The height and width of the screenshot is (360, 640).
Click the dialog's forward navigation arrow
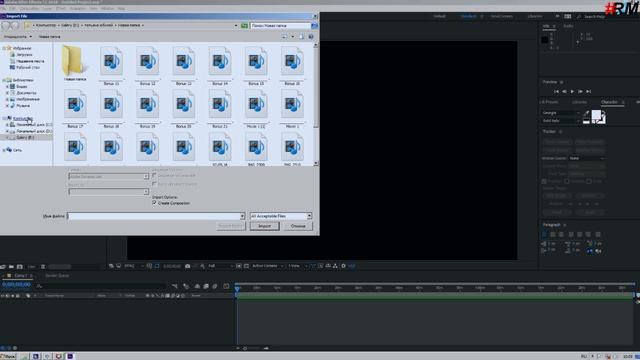tap(15, 26)
